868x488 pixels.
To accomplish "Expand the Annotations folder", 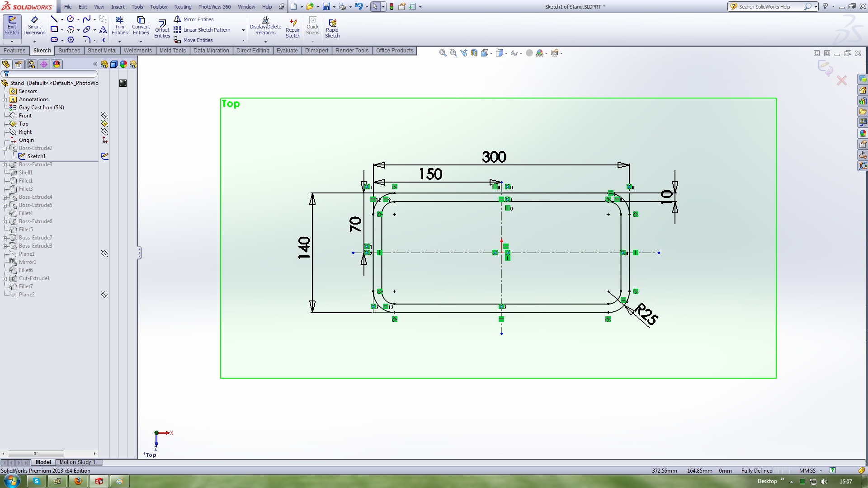I will pyautogui.click(x=5, y=99).
